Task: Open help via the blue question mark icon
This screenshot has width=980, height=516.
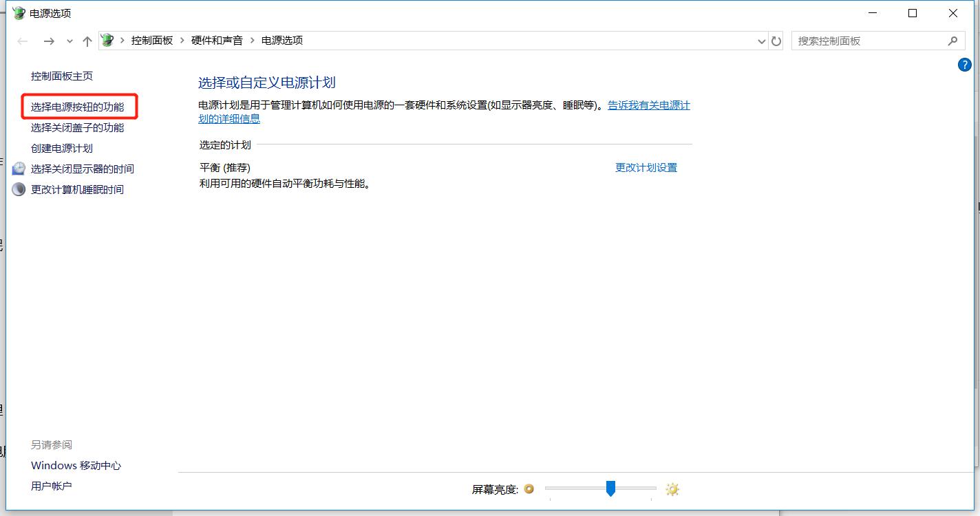Action: [x=964, y=65]
